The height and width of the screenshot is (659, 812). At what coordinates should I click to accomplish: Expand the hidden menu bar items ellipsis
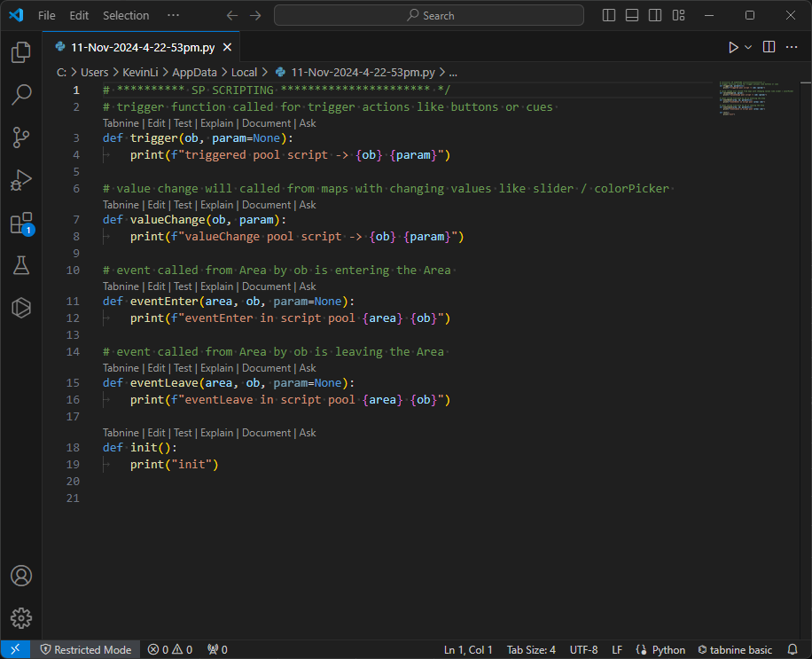tap(173, 15)
